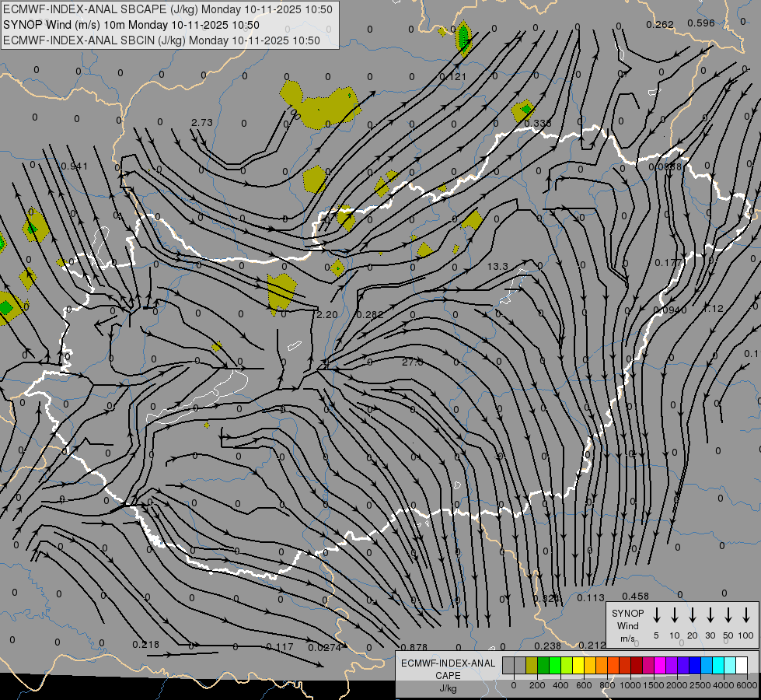Click the 20 m/s wind arrow in legend
761x700 pixels.
point(693,615)
